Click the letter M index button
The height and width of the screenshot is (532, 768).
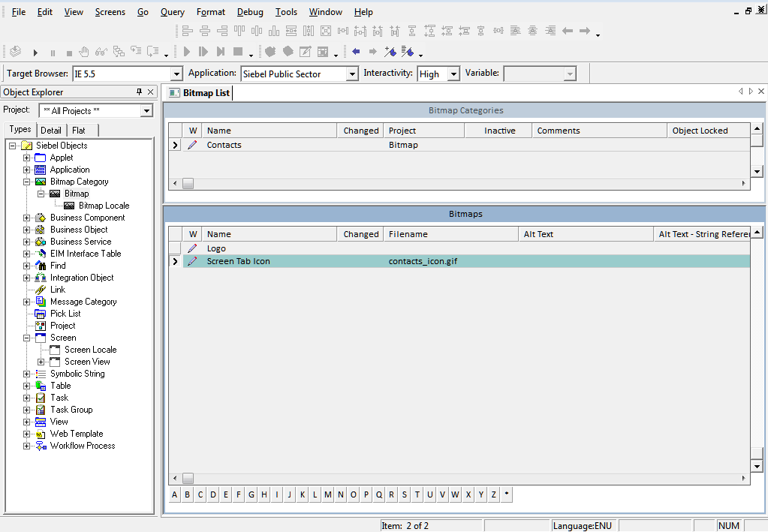(327, 494)
